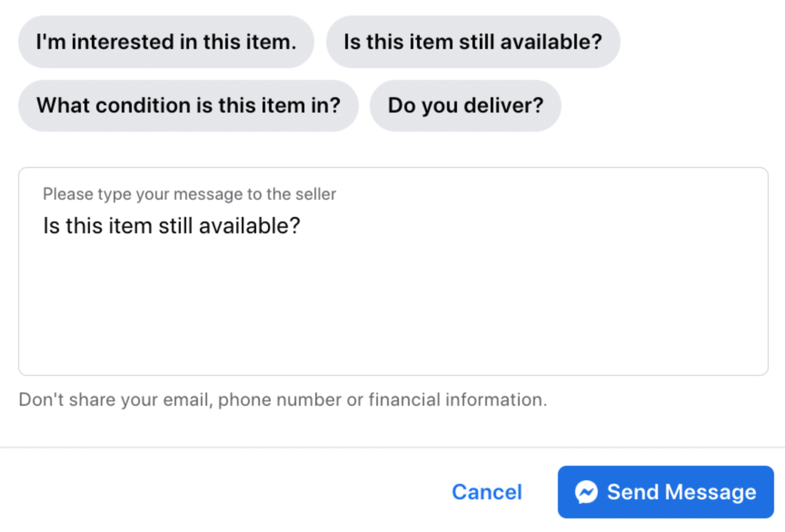This screenshot has width=785, height=532.
Task: Cancel the message dialog
Action: coord(487,492)
